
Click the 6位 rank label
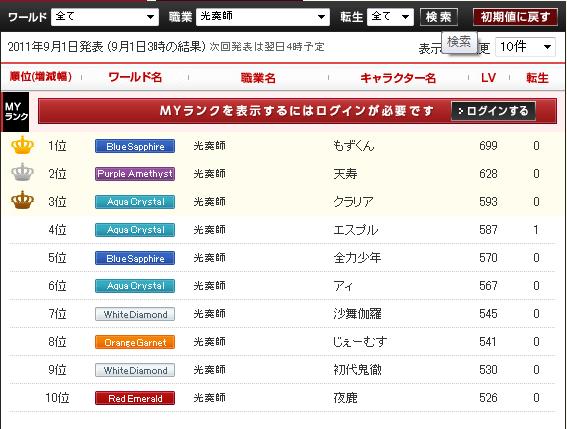(x=57, y=286)
